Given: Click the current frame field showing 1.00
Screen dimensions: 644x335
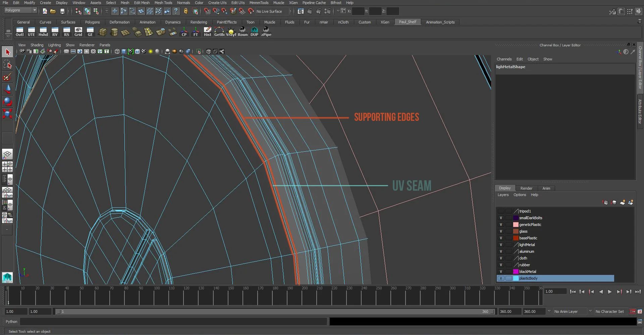Looking at the screenshot, I should point(555,291).
